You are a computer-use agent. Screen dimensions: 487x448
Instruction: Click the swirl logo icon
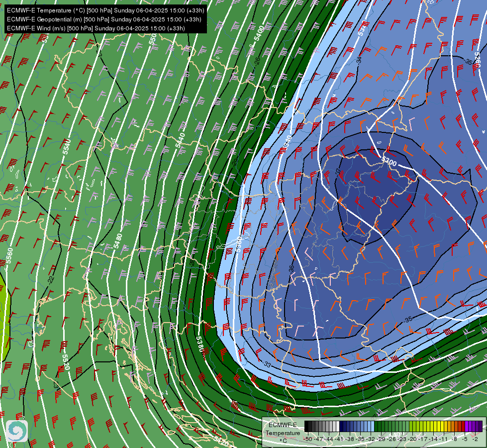17,431
